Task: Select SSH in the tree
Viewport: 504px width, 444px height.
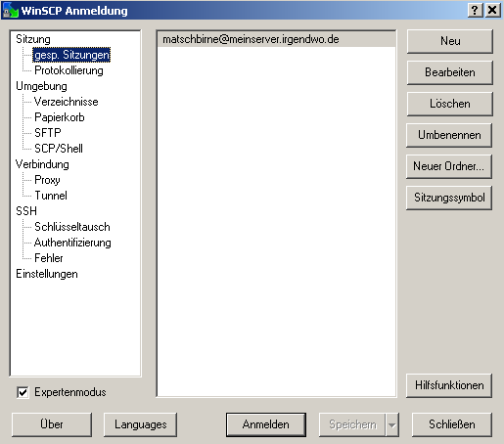Action: [x=26, y=211]
